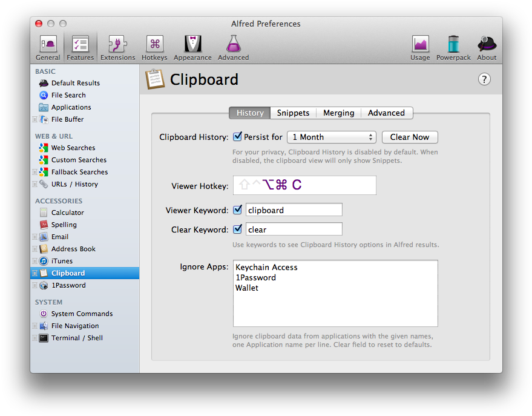Select Clipboard sidebar item
Screen dimensions: 532x416
click(85, 273)
